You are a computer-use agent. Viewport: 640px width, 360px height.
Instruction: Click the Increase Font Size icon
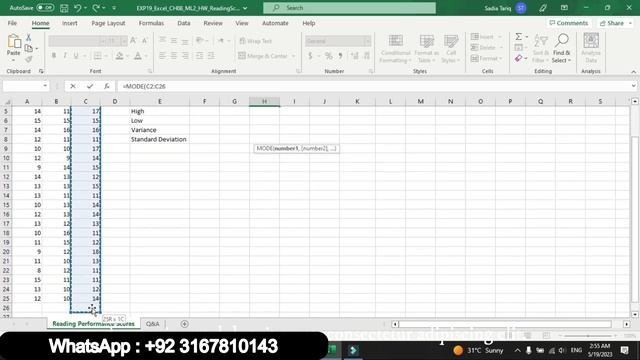tap(133, 40)
